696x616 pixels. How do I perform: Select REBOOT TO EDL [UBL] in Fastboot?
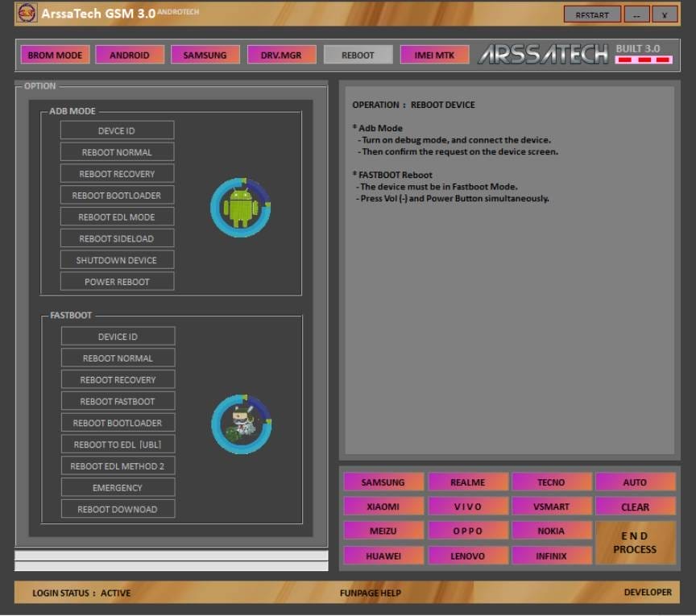(x=118, y=444)
